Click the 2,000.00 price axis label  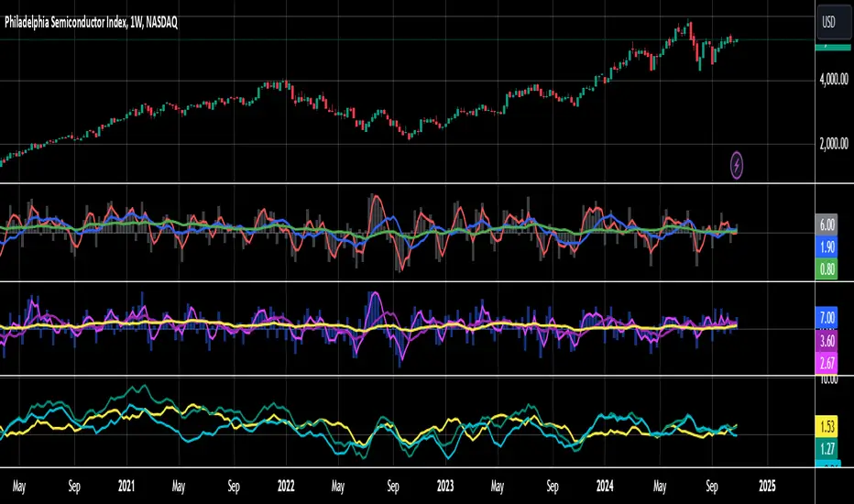point(833,144)
